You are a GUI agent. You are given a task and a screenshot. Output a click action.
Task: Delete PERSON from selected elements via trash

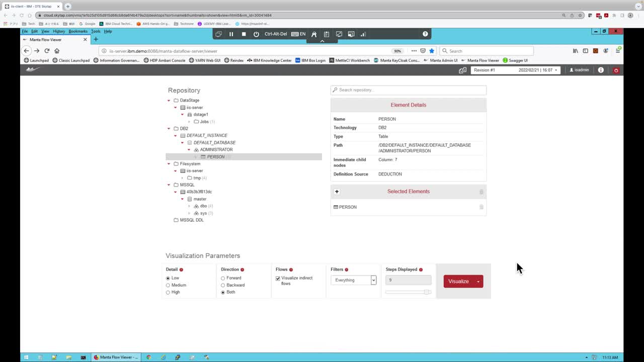click(481, 207)
